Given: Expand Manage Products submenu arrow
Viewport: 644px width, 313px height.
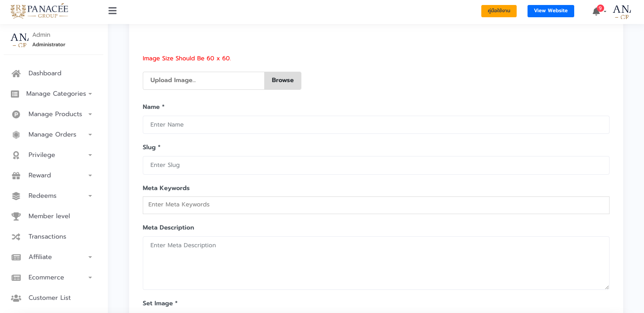Looking at the screenshot, I should (90, 114).
